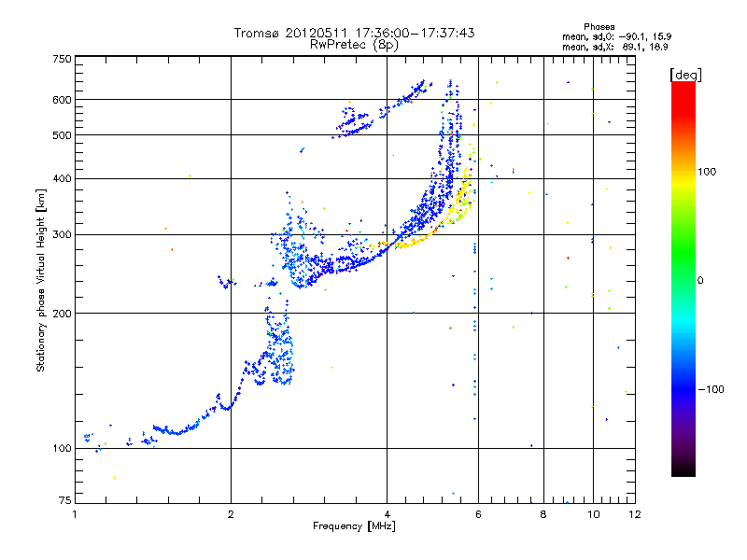This screenshot has height=560, width=747.
Task: Click the colorbar '100' tick label
Action: tap(707, 172)
